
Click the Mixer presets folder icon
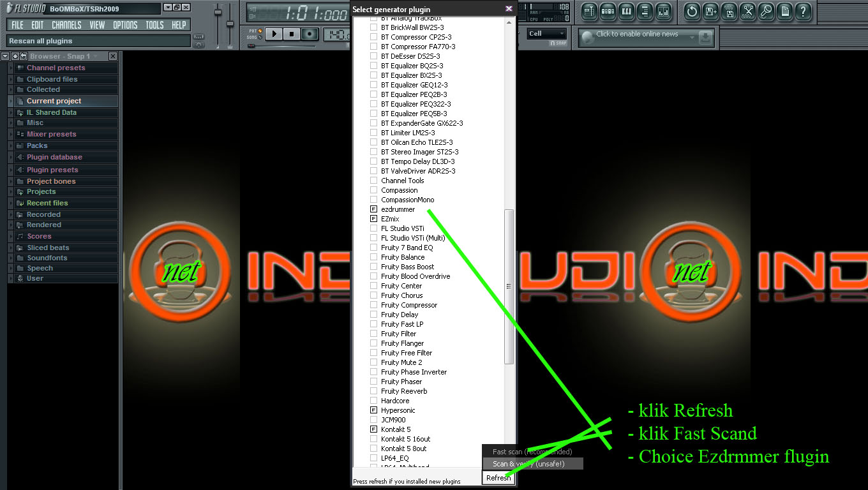click(20, 134)
